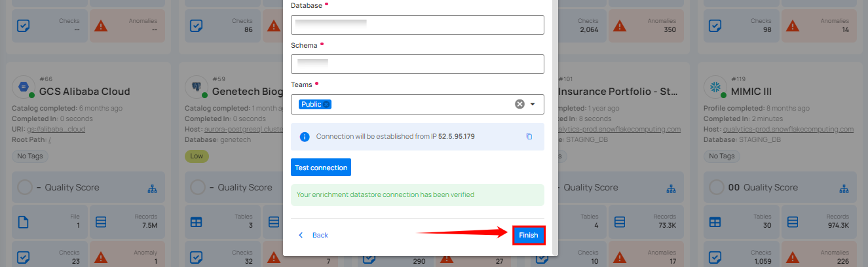Copy the connection IP address icon

[x=529, y=137]
